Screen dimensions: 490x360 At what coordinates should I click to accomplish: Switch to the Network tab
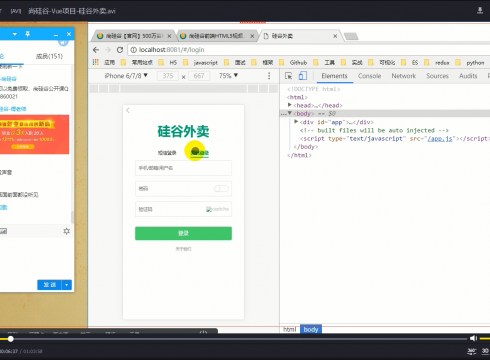pyautogui.click(x=404, y=76)
